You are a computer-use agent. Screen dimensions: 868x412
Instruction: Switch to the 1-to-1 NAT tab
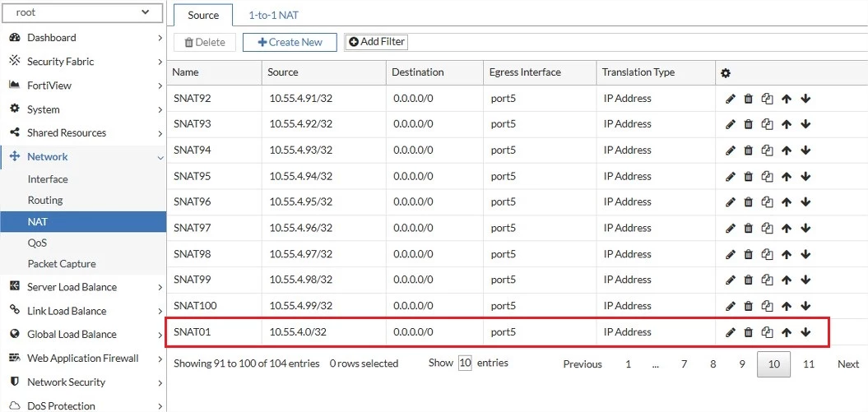pyautogui.click(x=273, y=15)
